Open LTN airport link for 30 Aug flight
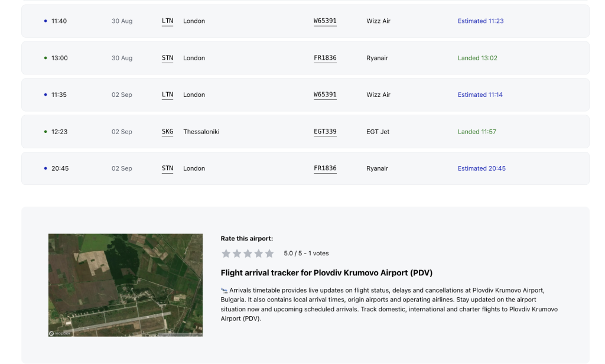 (167, 21)
